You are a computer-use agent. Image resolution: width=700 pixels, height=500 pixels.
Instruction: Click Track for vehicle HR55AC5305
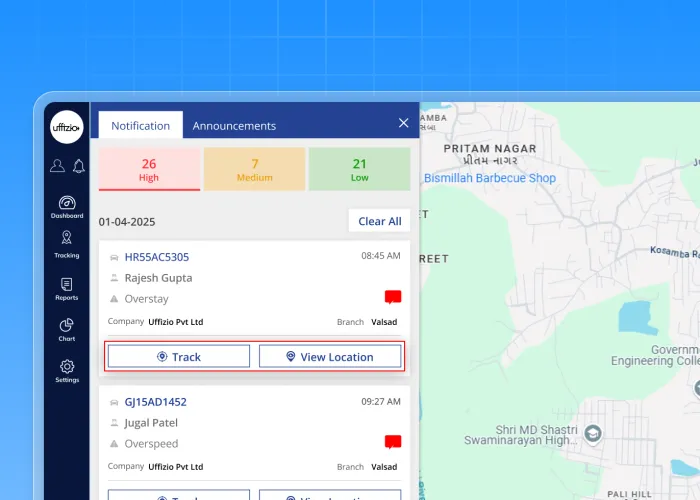(179, 357)
